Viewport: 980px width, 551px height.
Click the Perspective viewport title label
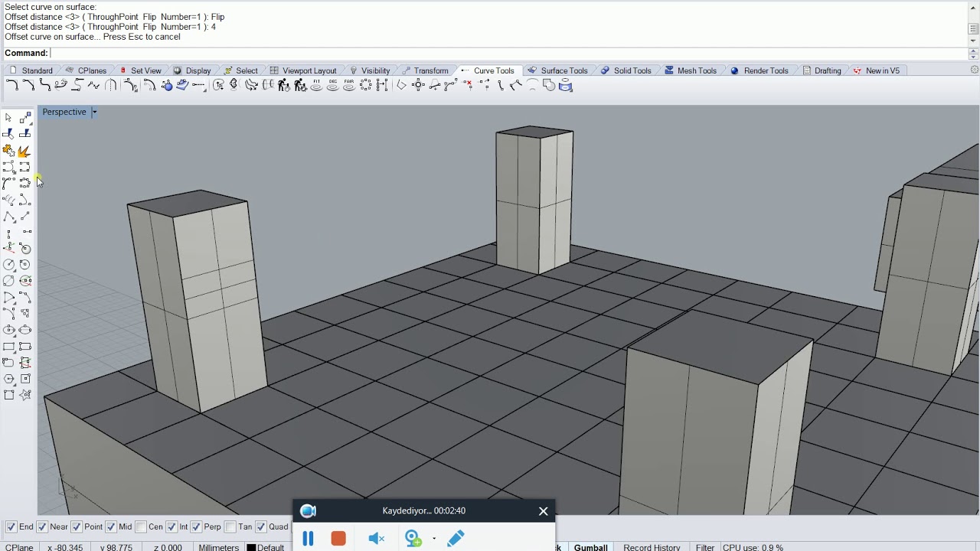click(x=64, y=112)
